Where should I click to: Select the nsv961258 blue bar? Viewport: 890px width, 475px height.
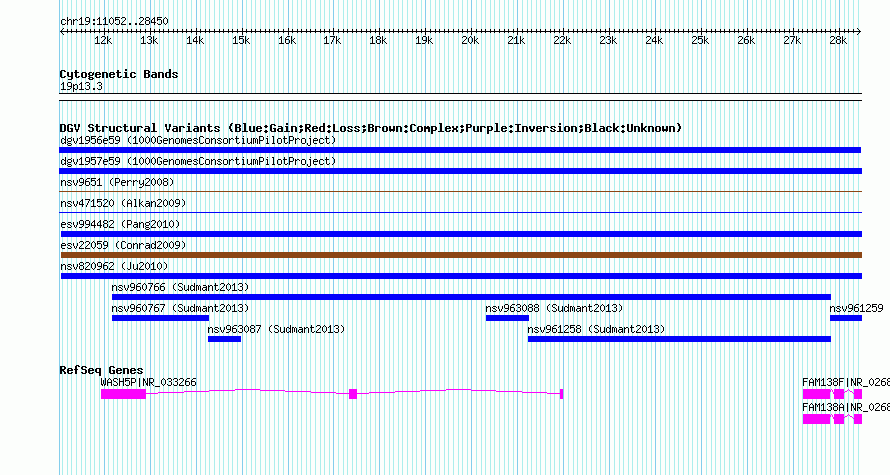click(679, 339)
